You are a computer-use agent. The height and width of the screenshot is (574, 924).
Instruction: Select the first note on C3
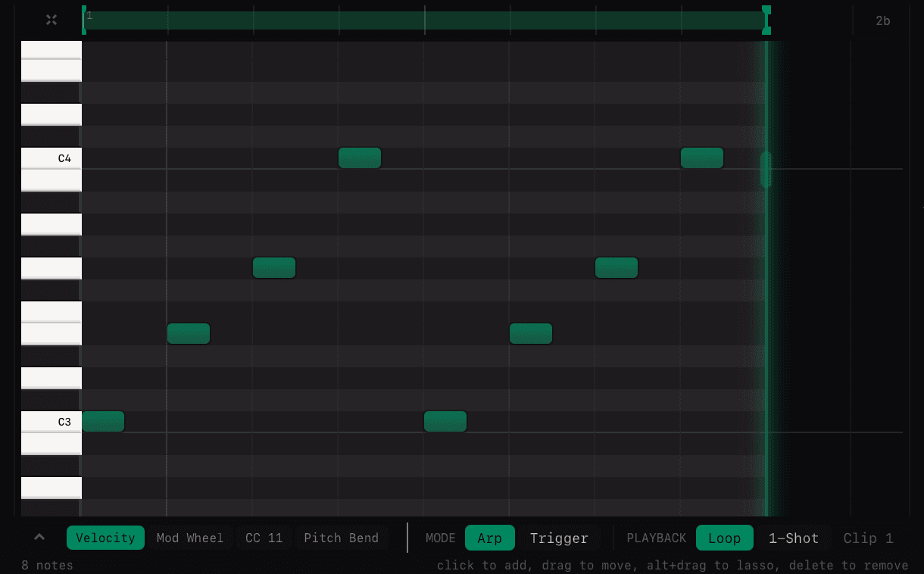click(104, 421)
